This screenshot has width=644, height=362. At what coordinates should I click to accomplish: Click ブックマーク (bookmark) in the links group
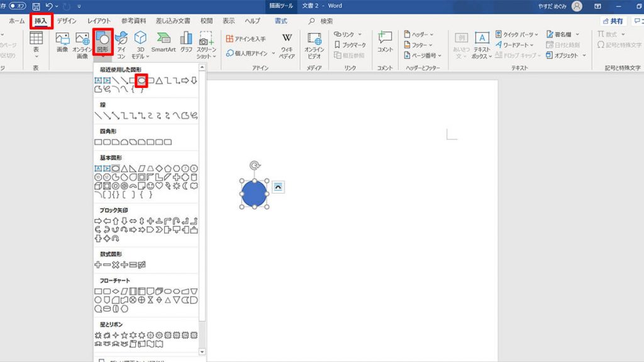pos(350,45)
